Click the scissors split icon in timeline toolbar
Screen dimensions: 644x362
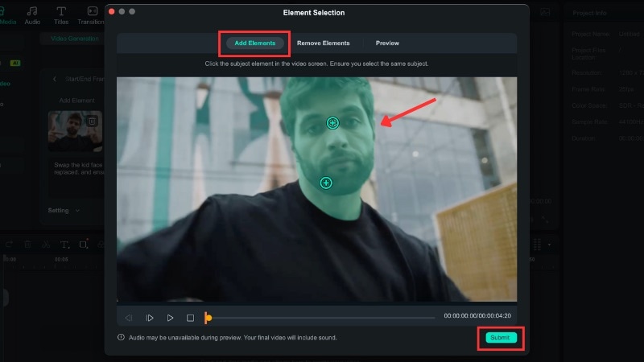[x=46, y=245]
